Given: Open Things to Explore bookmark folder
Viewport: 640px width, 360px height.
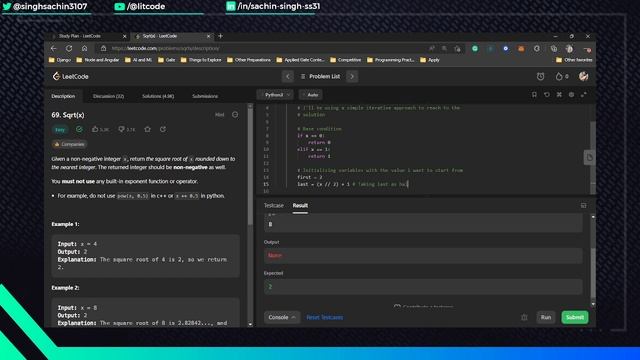Looking at the screenshot, I should [201, 60].
